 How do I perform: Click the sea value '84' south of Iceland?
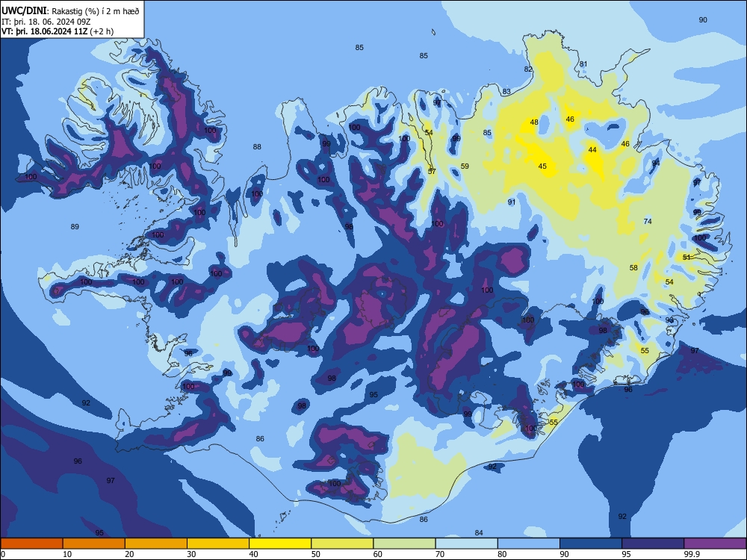479,533
